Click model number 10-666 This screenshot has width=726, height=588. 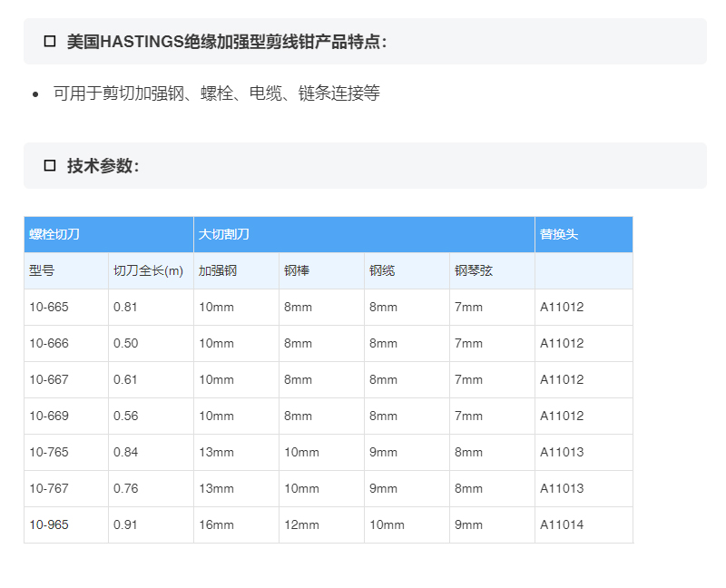tap(49, 343)
